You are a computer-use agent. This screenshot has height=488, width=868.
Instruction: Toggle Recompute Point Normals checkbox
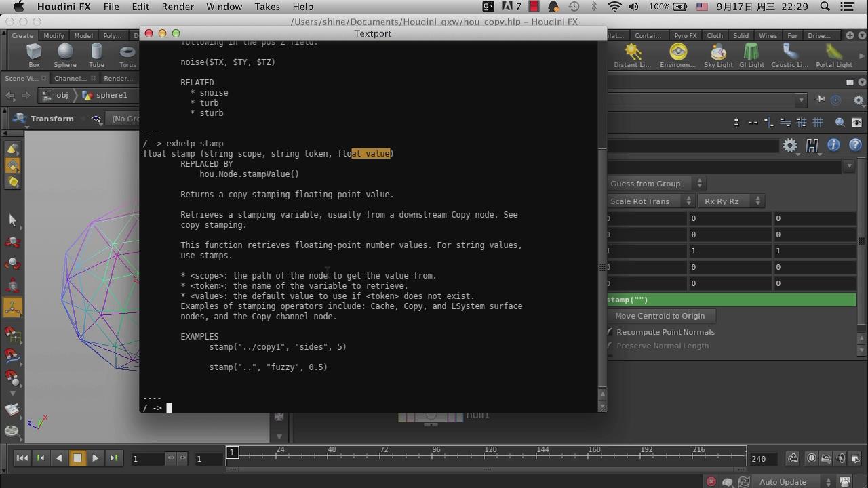[610, 332]
